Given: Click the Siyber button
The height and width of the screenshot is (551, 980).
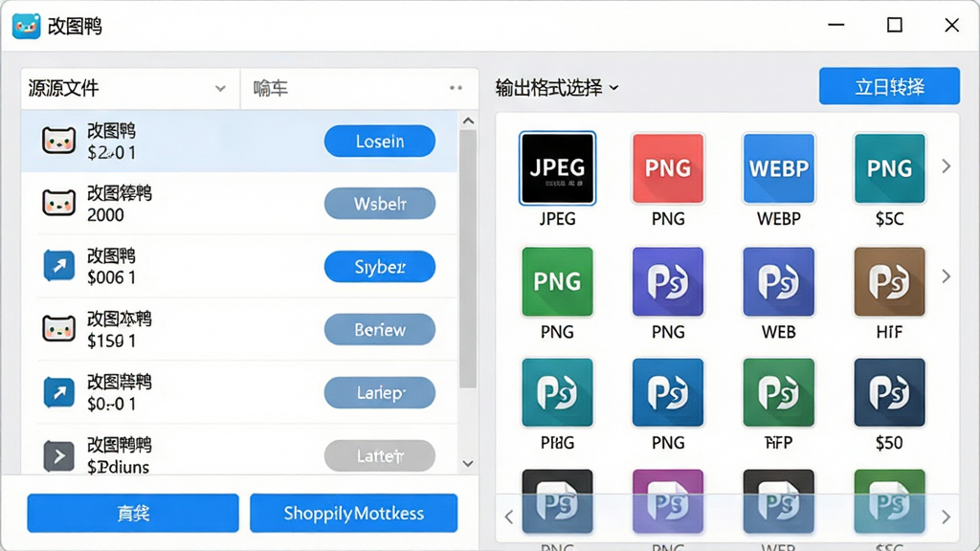Looking at the screenshot, I should (x=379, y=267).
